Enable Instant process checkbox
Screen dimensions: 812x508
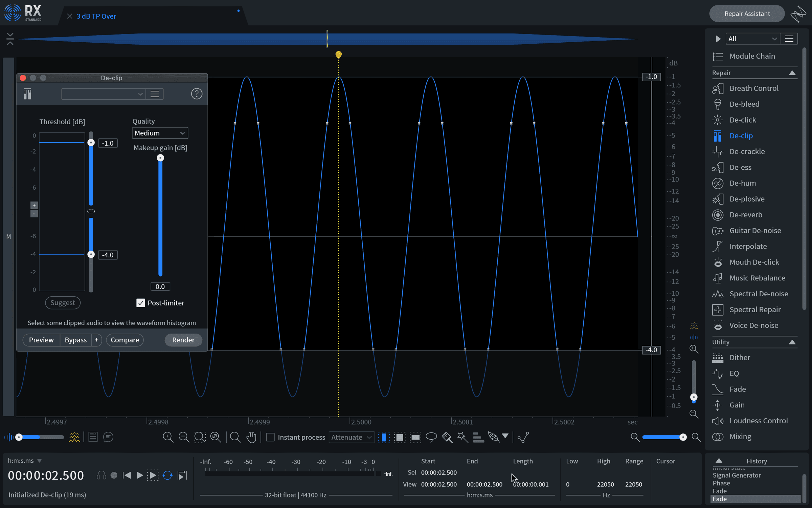click(x=270, y=437)
